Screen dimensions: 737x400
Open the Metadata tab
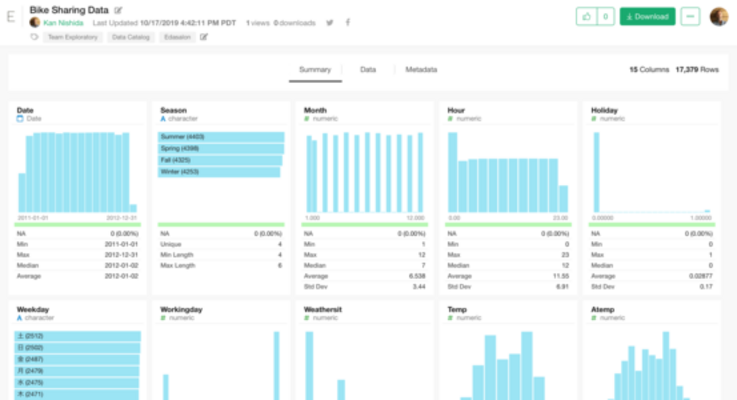tap(421, 70)
